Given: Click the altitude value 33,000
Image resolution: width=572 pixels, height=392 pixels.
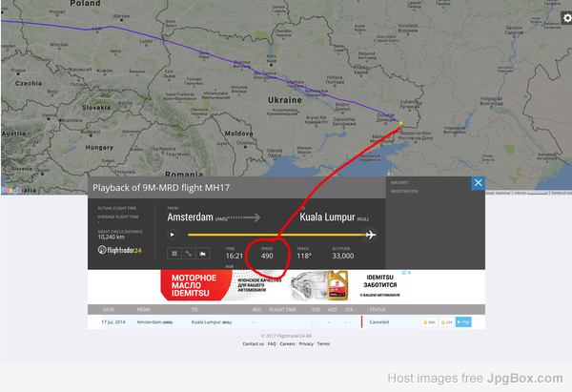Looking at the screenshot, I should pyautogui.click(x=343, y=256).
